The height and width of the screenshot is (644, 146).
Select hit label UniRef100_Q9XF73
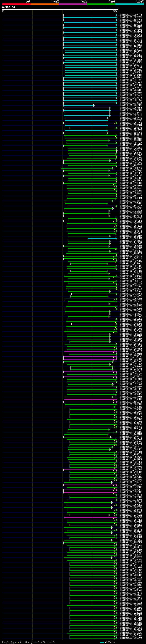pos(131,563)
